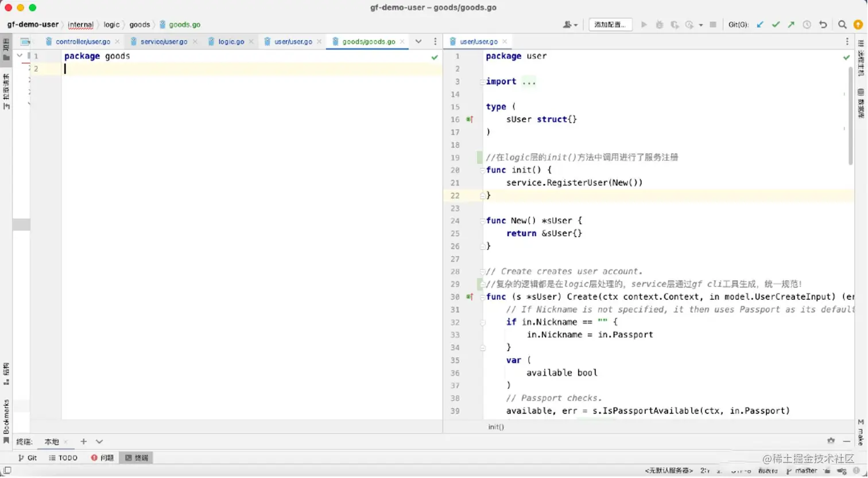Click the Git commit checkmark icon
Viewport: 868px width, 478px height.
pos(776,25)
